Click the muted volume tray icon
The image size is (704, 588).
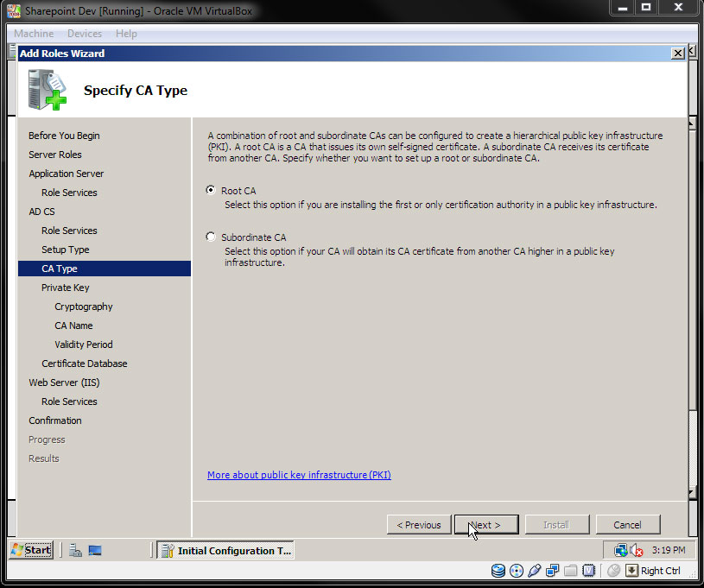coord(637,550)
